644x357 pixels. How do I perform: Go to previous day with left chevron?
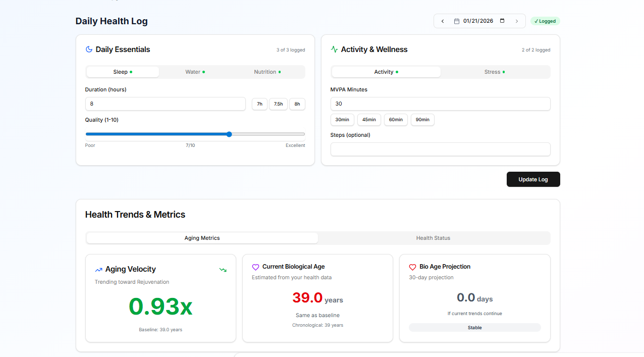[x=443, y=21]
